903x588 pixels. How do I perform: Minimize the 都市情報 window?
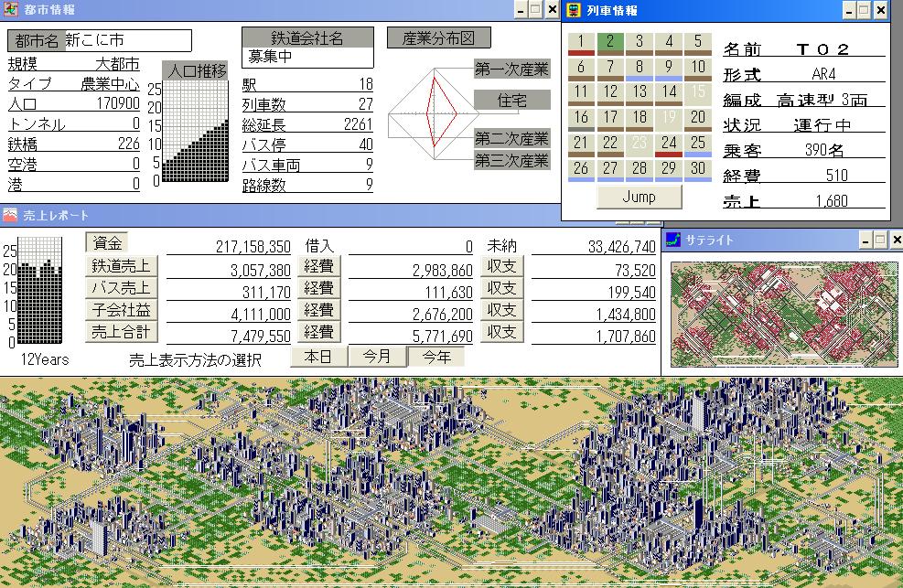[521, 10]
